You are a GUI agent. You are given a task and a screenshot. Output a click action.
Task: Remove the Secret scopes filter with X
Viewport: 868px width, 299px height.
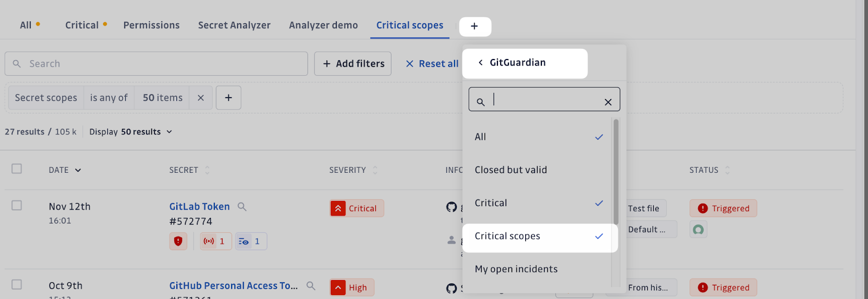point(201,98)
